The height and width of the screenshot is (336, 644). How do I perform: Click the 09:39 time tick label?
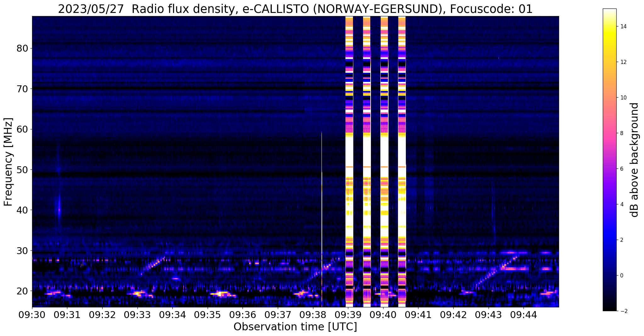[348, 315]
